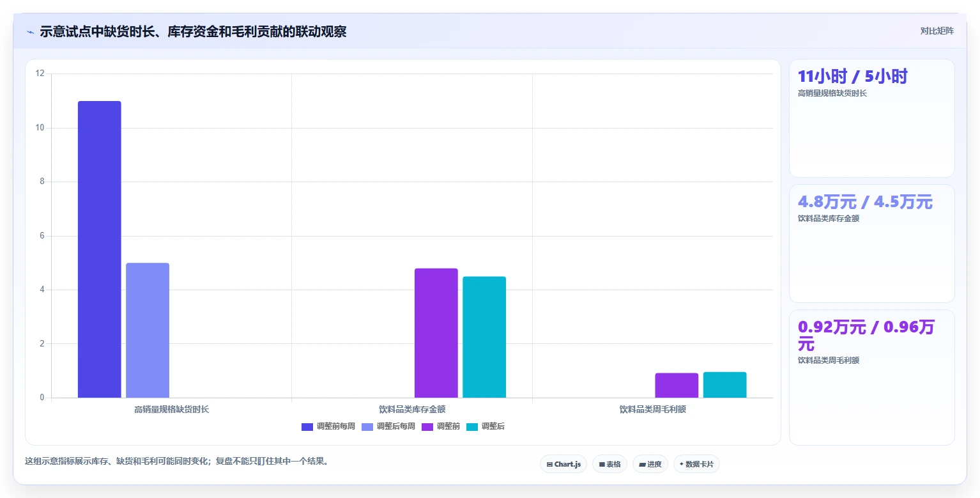Click the 调整前每周 legend label
The height and width of the screenshot is (498, 980).
click(x=335, y=426)
